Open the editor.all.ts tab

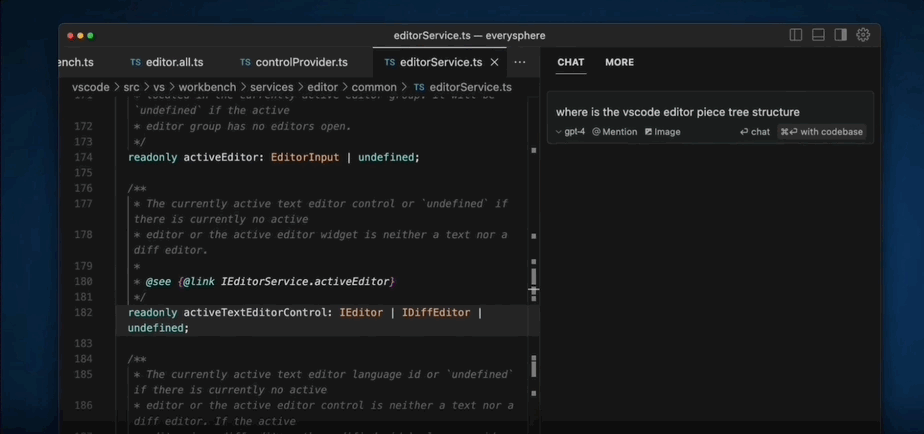pos(167,63)
